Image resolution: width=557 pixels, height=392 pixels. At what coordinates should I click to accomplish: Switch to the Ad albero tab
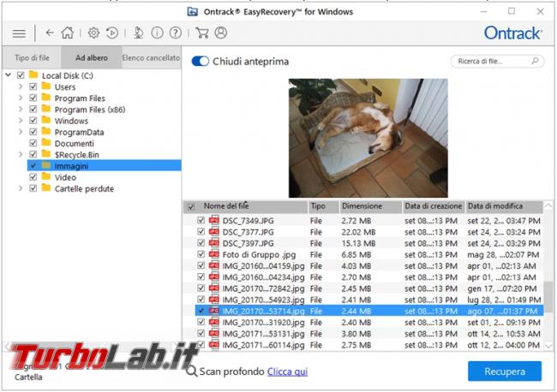click(x=92, y=57)
